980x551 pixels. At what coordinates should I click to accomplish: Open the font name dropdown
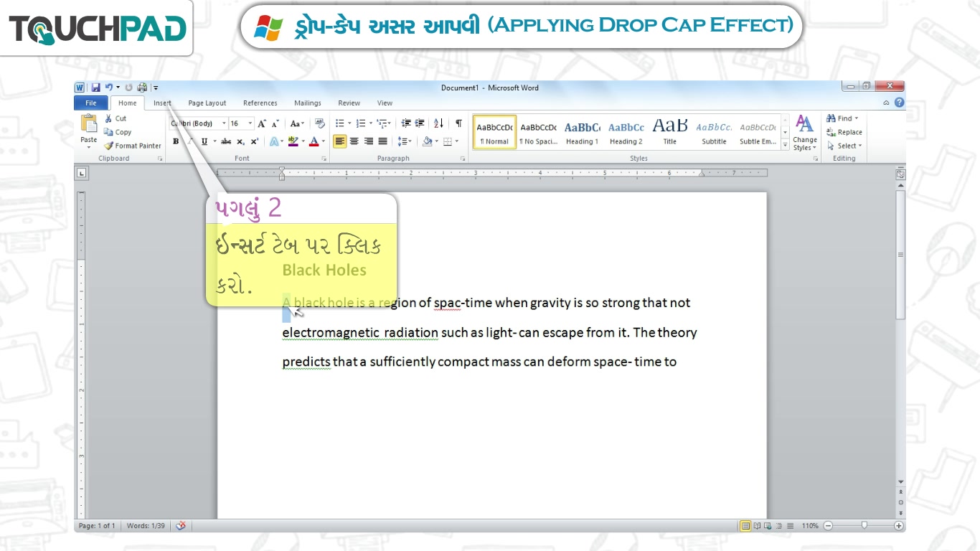(x=224, y=123)
